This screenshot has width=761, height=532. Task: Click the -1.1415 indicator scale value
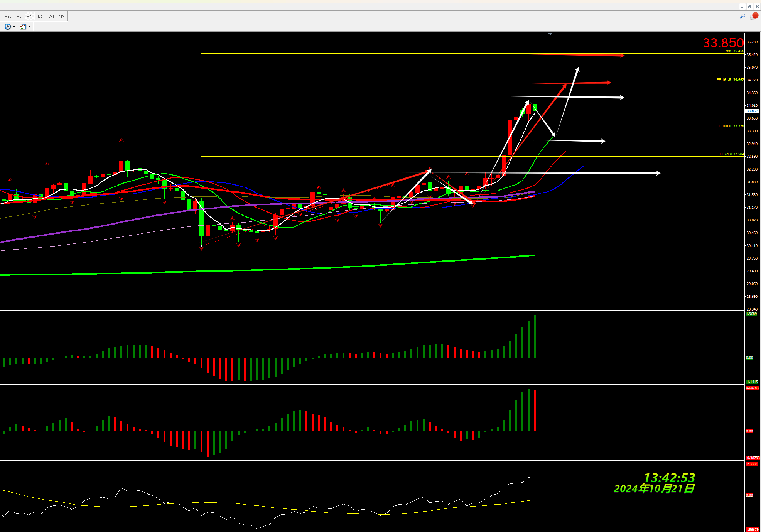752,382
